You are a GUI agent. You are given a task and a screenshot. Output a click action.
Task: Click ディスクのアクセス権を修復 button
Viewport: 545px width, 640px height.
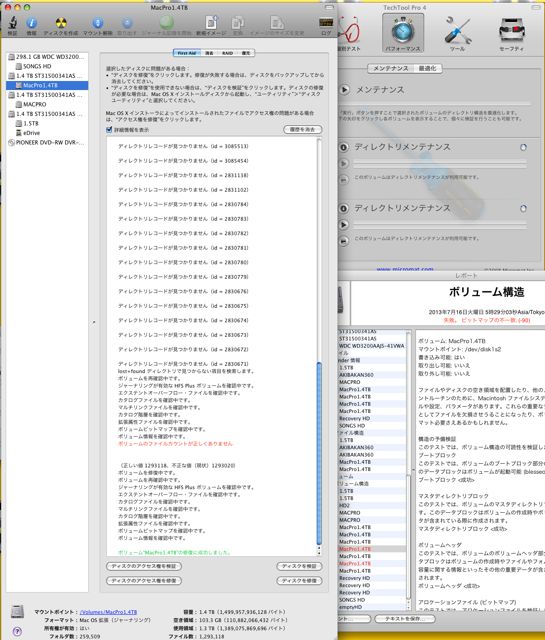click(144, 580)
